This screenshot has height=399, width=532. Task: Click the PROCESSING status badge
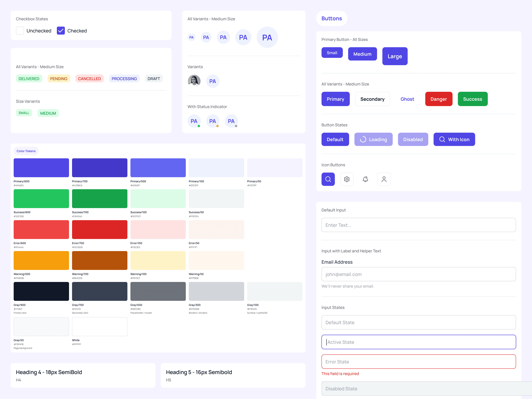(x=124, y=79)
